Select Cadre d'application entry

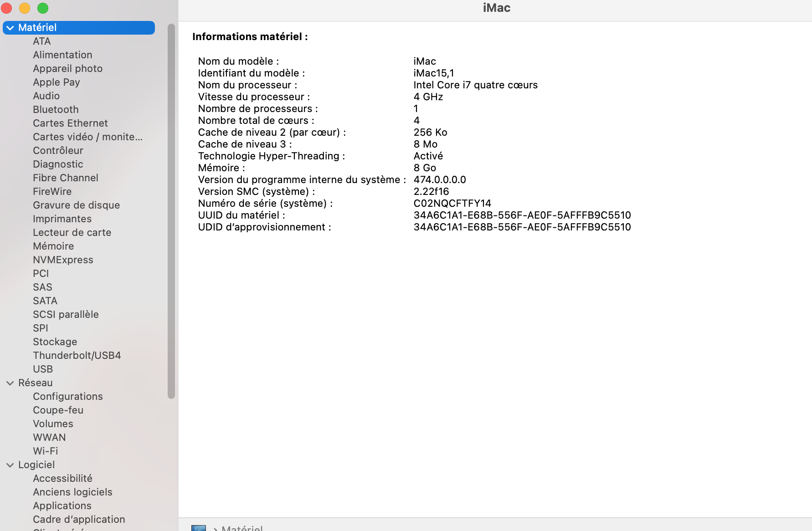click(x=79, y=520)
